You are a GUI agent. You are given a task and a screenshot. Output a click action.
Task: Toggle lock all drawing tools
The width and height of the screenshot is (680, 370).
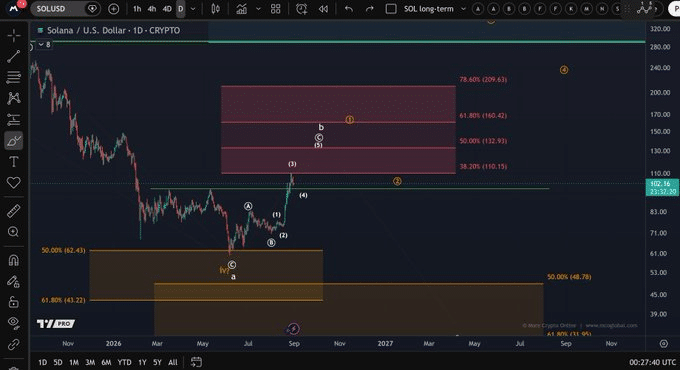point(13,302)
